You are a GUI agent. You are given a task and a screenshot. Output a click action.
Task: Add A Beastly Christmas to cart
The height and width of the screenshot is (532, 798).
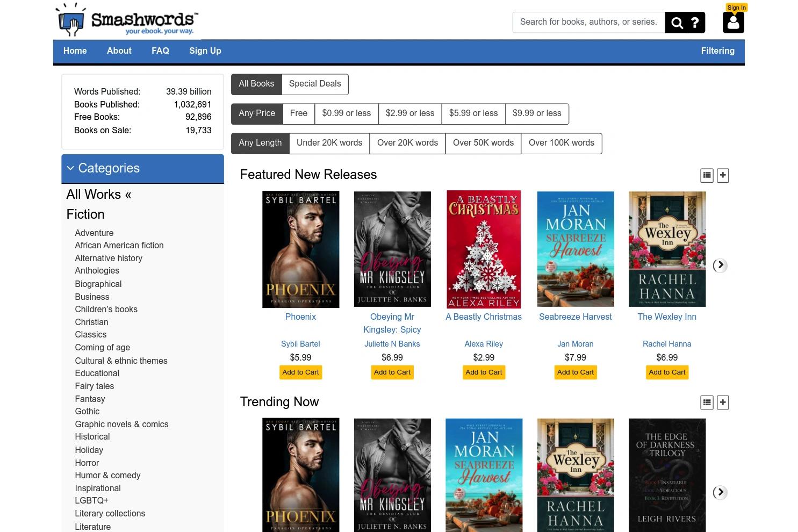point(484,372)
